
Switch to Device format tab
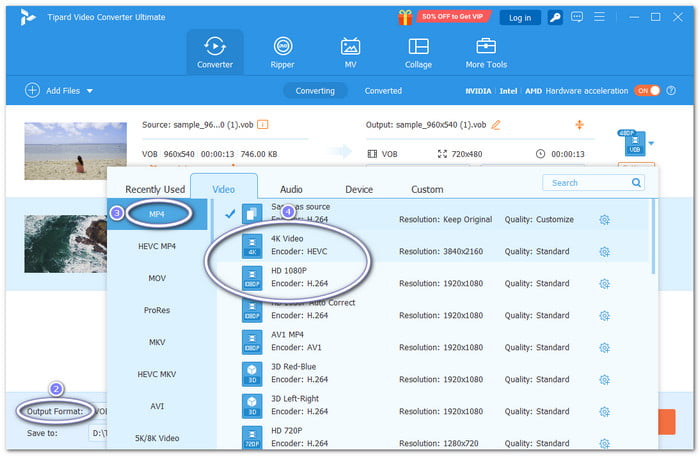click(359, 189)
